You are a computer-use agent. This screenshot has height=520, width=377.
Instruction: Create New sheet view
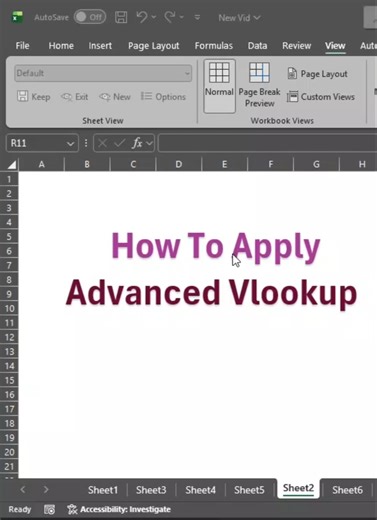[x=115, y=97]
